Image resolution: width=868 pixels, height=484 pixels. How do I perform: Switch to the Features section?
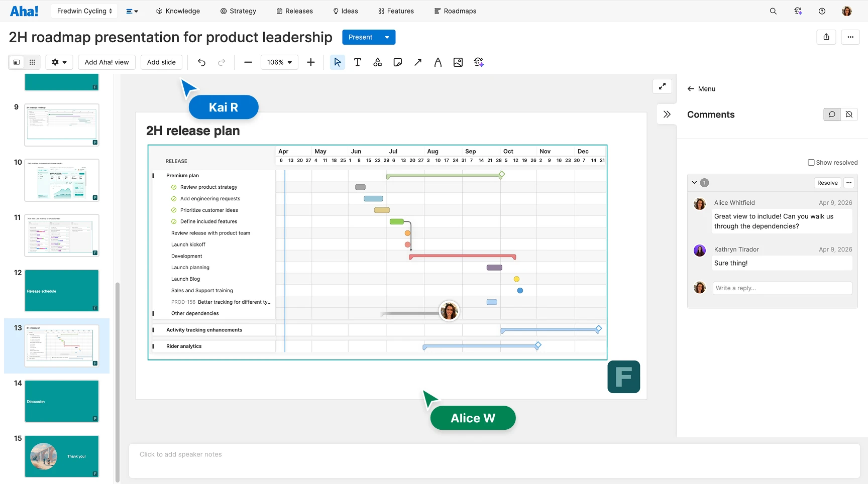click(x=396, y=11)
